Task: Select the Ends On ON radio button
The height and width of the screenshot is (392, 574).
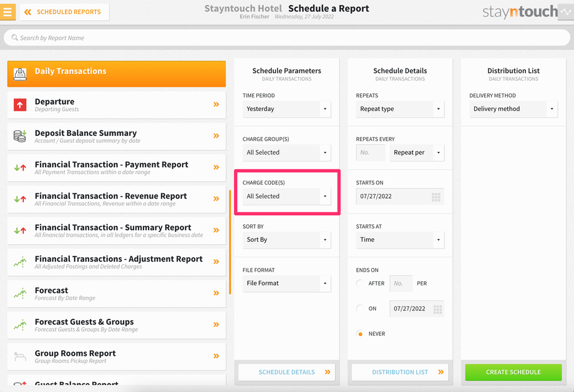Action: point(360,308)
